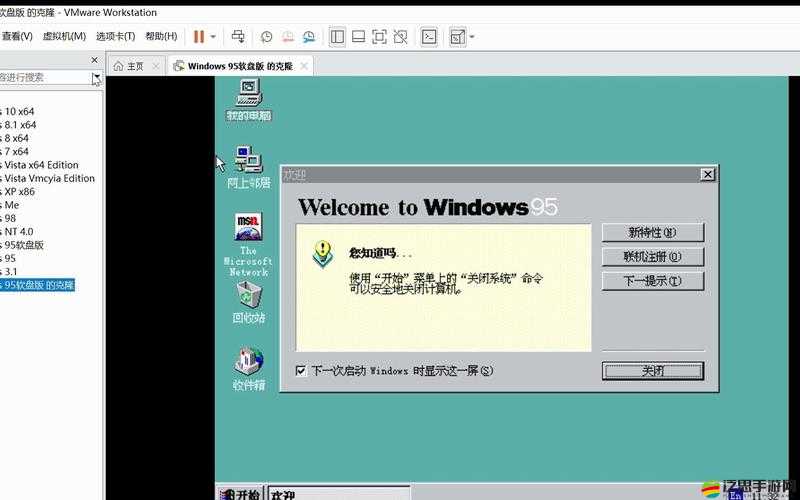The height and width of the screenshot is (500, 800).
Task: Click the 下一提示(T) button
Action: click(x=653, y=281)
